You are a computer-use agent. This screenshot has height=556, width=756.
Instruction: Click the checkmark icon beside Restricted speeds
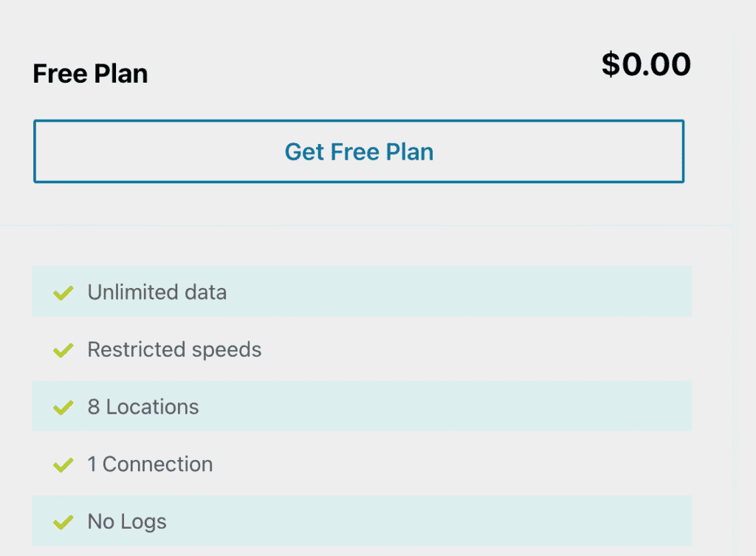(63, 350)
